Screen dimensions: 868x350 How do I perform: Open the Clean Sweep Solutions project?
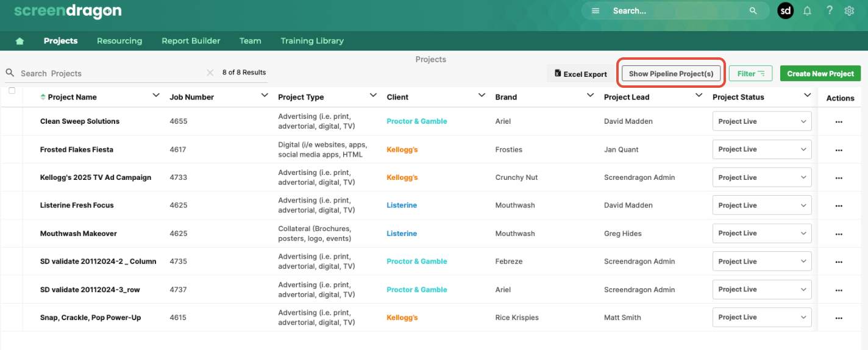[x=80, y=121]
